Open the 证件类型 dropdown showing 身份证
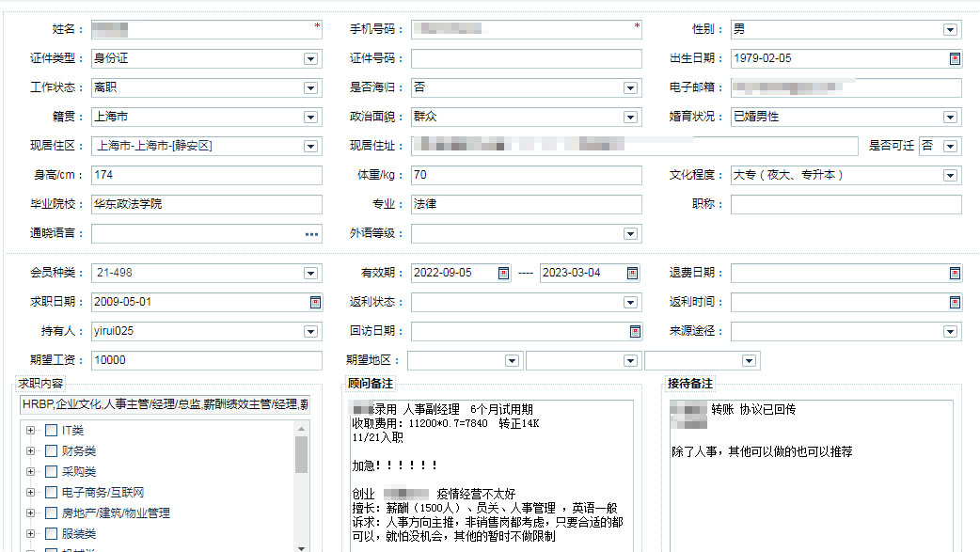This screenshot has height=552, width=980. click(x=310, y=58)
